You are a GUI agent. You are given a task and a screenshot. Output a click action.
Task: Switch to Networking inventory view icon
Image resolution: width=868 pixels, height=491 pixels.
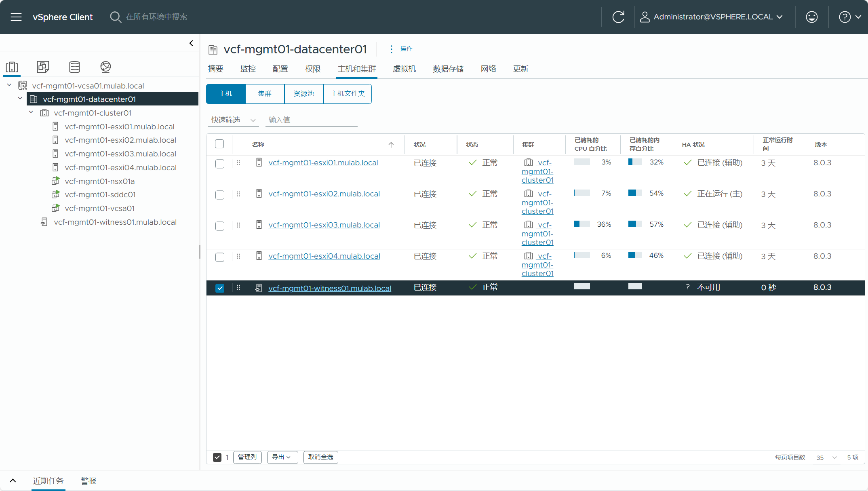[x=105, y=67]
